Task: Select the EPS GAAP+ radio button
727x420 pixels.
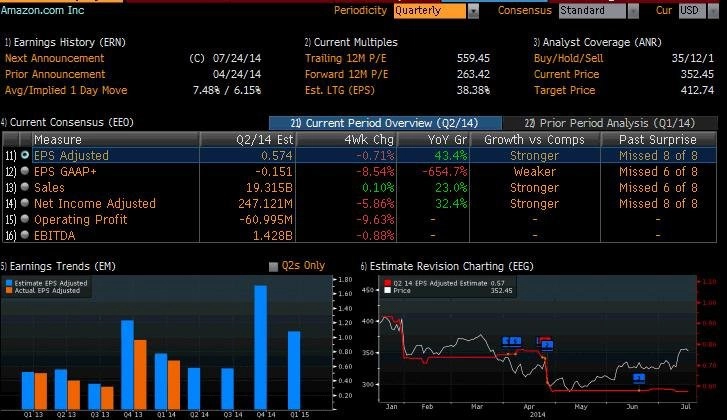Action: [25, 172]
